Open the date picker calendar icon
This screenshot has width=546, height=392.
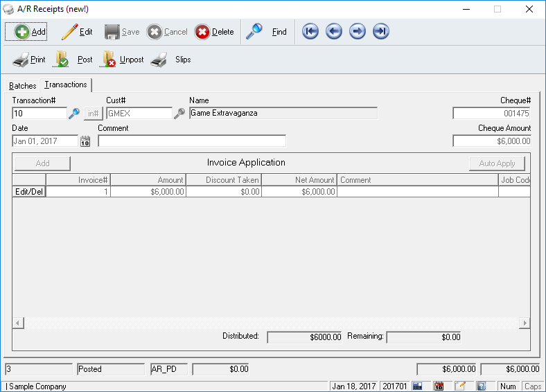86,141
